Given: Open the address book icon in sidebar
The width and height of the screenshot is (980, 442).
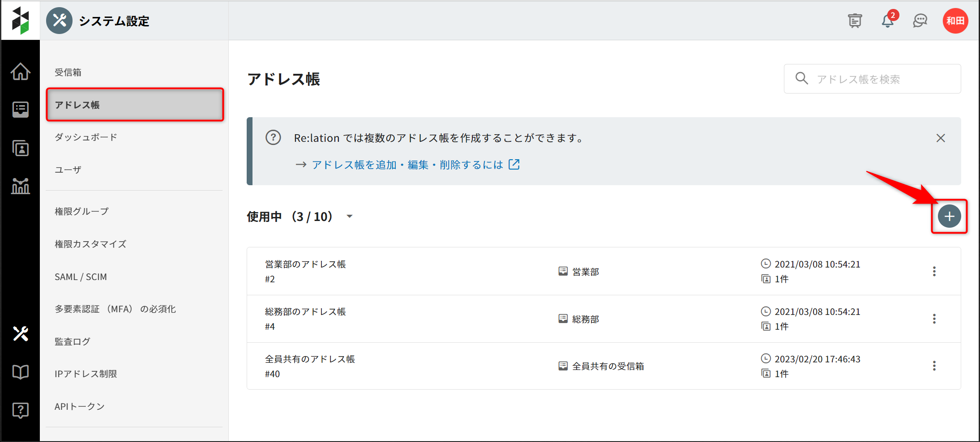Looking at the screenshot, I should [x=21, y=148].
